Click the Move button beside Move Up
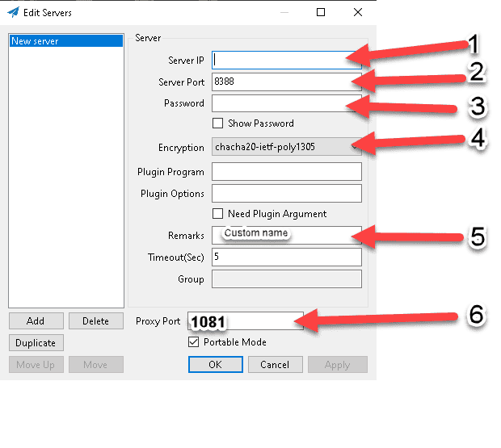Image resolution: width=501 pixels, height=448 pixels. pos(96,364)
